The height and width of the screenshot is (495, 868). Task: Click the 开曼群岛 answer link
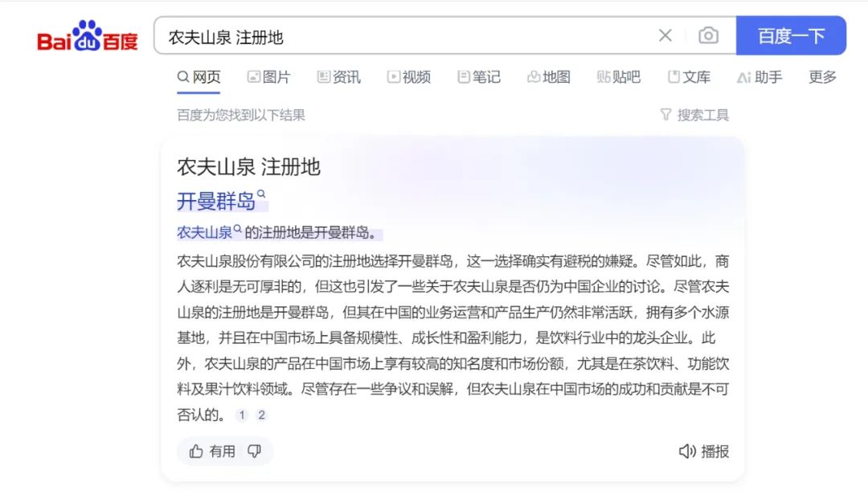point(216,201)
